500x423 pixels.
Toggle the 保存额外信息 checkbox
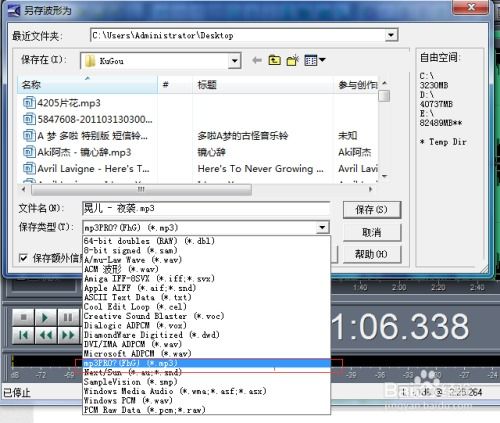coord(23,258)
